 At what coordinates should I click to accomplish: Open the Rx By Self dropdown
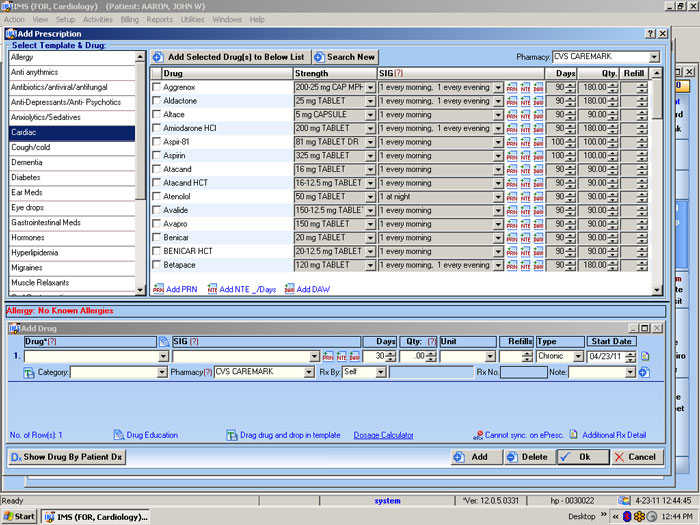381,372
